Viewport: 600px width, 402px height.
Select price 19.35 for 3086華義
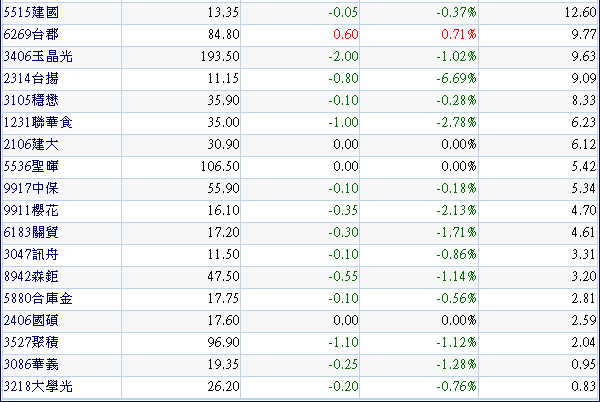(223, 365)
